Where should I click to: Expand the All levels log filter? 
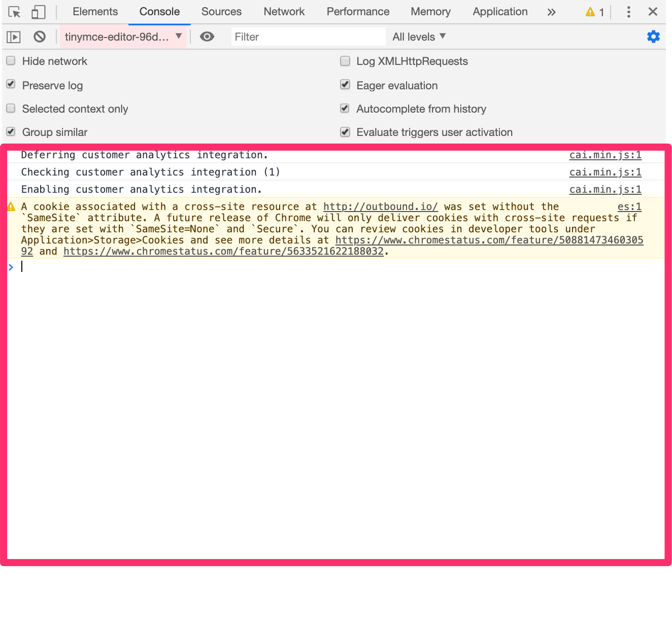[x=419, y=37]
